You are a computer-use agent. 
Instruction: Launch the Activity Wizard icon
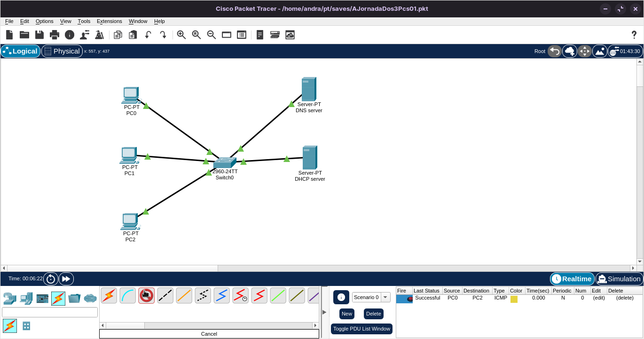coord(100,35)
